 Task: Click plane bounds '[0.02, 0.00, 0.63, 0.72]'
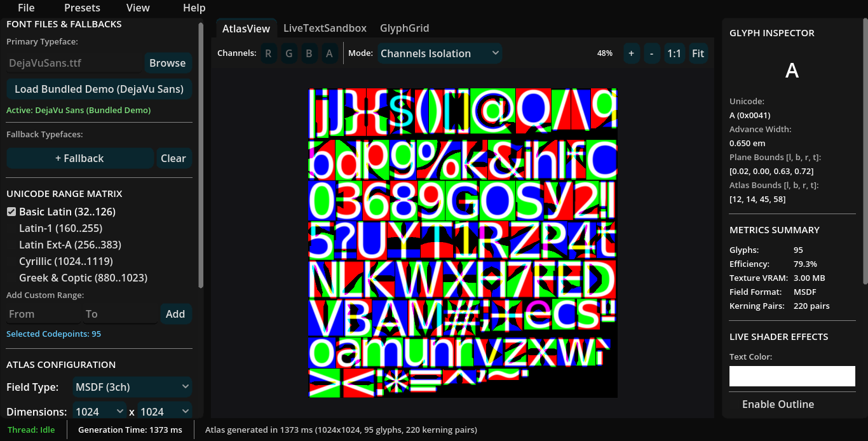[x=771, y=171]
